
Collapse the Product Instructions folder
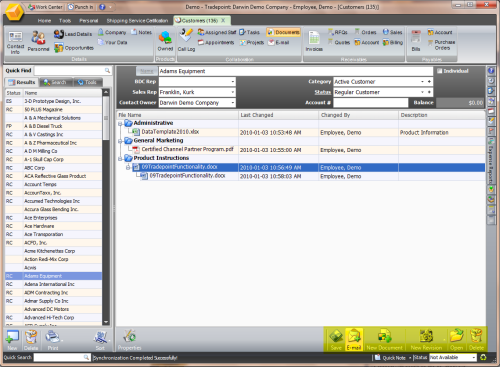click(x=120, y=158)
